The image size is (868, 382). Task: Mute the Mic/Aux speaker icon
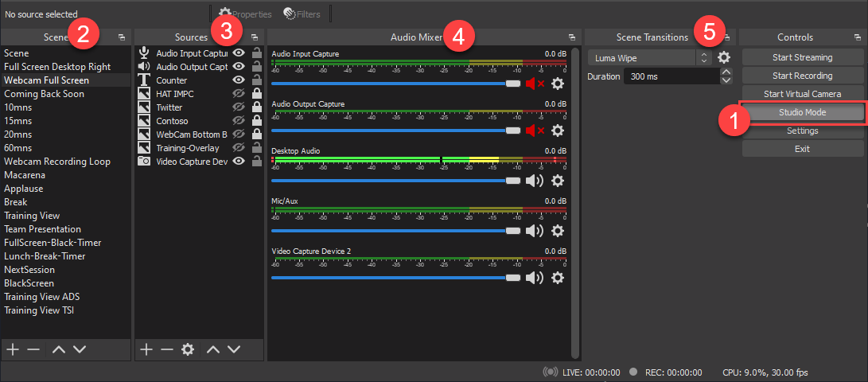(534, 230)
